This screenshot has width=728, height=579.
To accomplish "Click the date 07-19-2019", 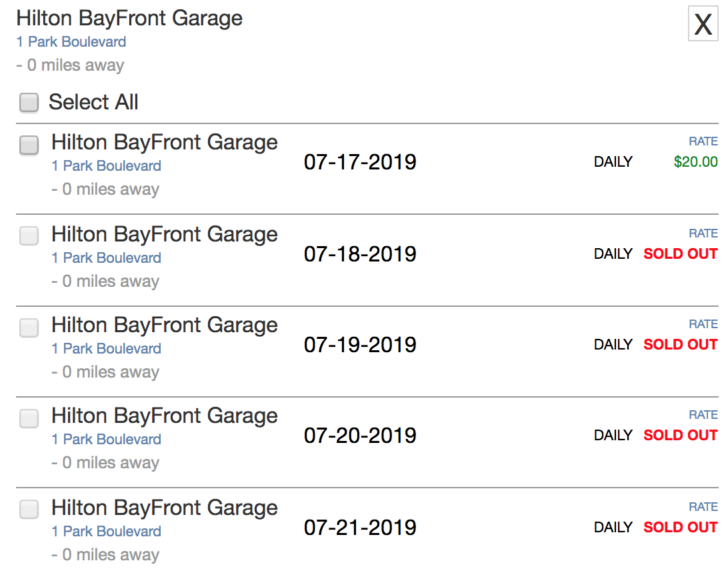I will click(360, 345).
